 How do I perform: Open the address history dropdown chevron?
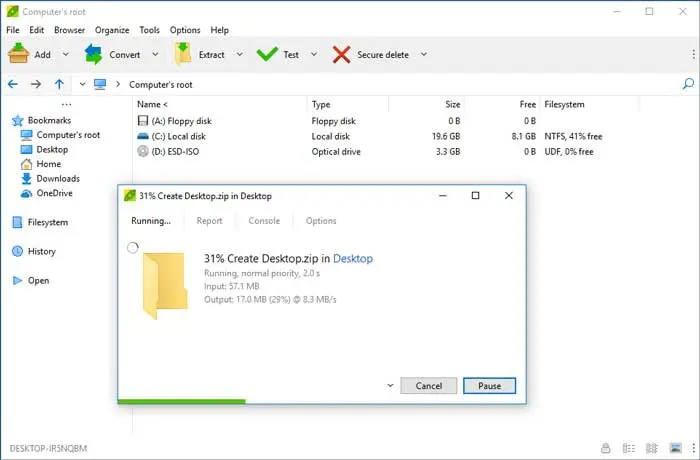click(82, 84)
